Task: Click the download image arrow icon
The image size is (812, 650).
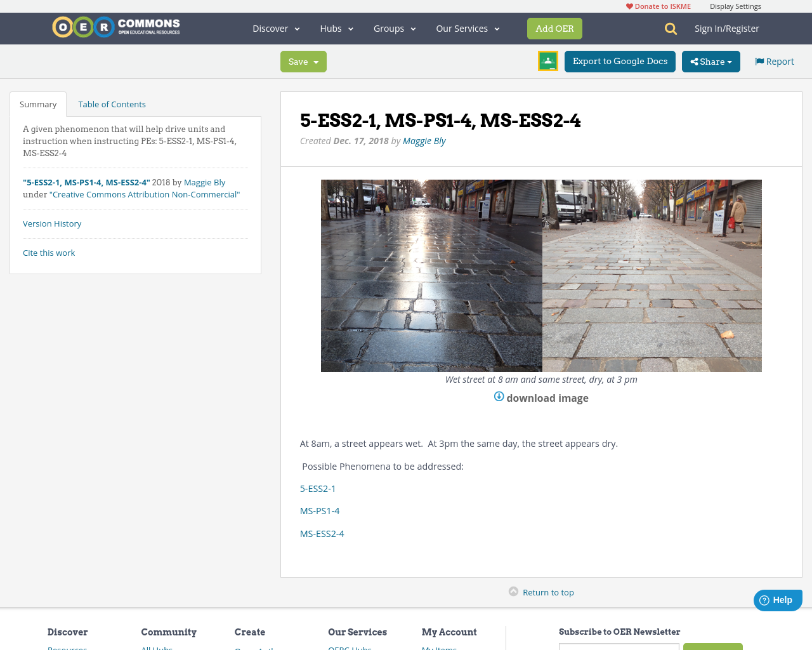Action: [x=499, y=397]
